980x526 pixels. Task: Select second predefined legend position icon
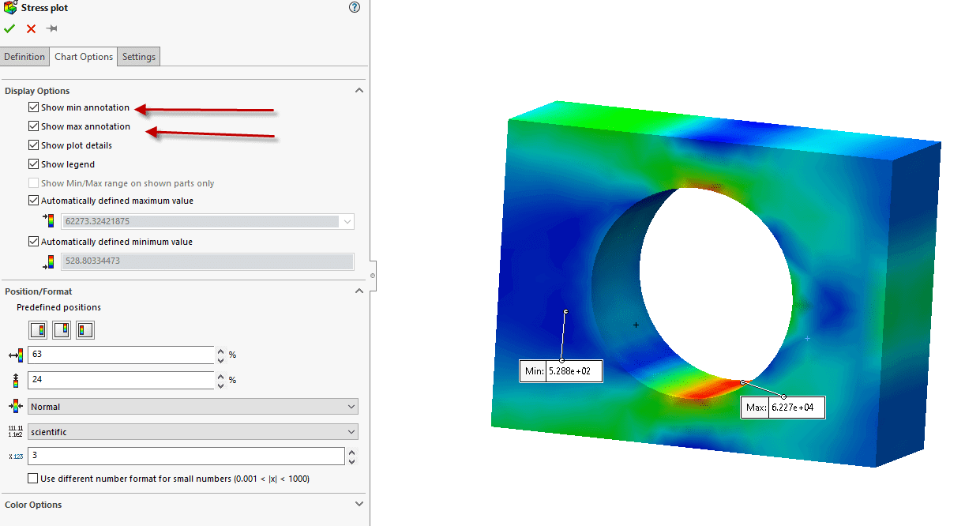[62, 330]
